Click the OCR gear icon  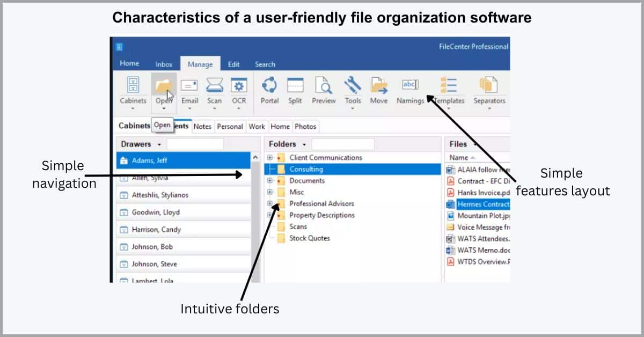coord(239,86)
